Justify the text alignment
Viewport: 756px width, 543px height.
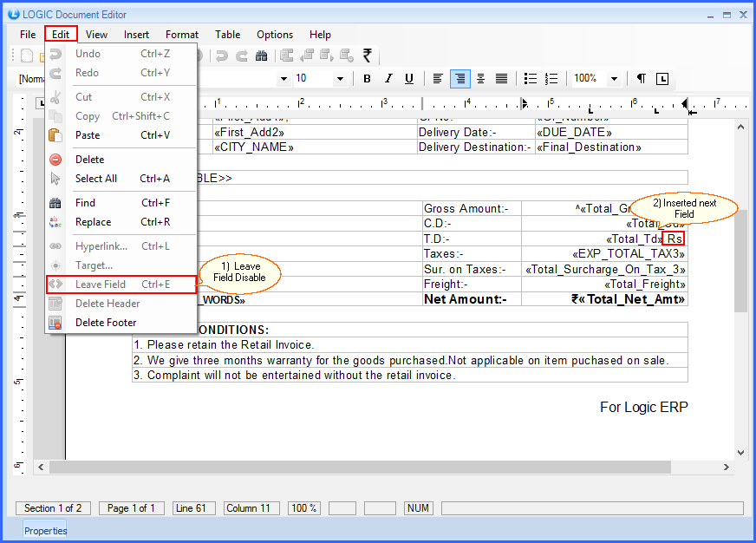tap(501, 79)
